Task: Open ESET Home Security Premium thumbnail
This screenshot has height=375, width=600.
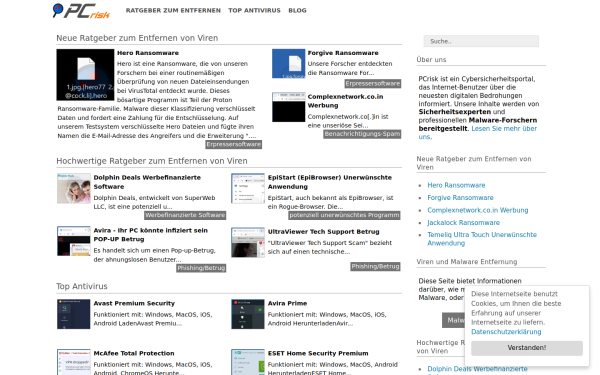Action: tap(248, 362)
